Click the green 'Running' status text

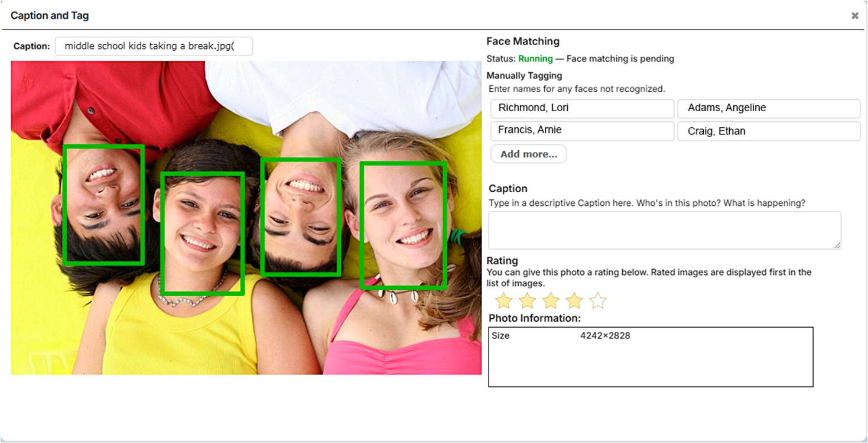(535, 59)
